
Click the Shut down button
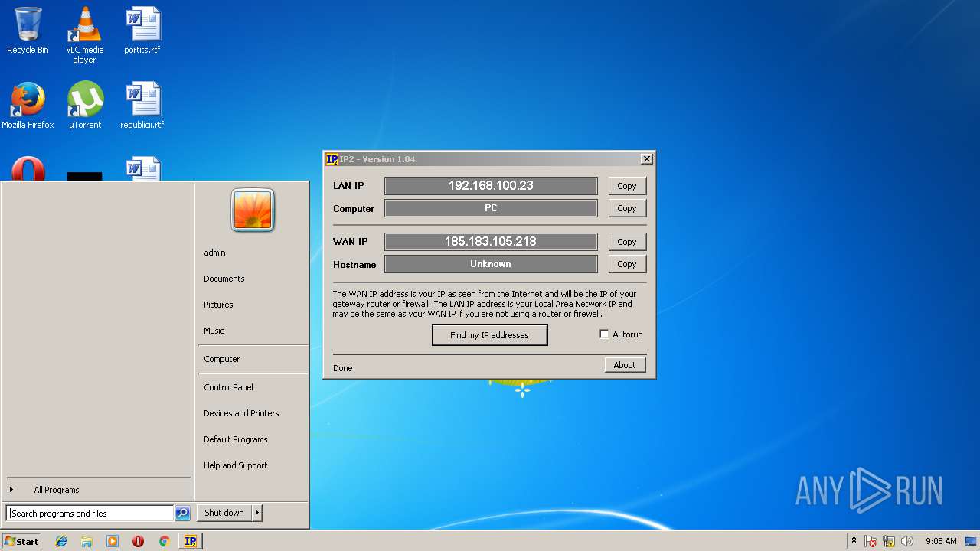[x=224, y=513]
